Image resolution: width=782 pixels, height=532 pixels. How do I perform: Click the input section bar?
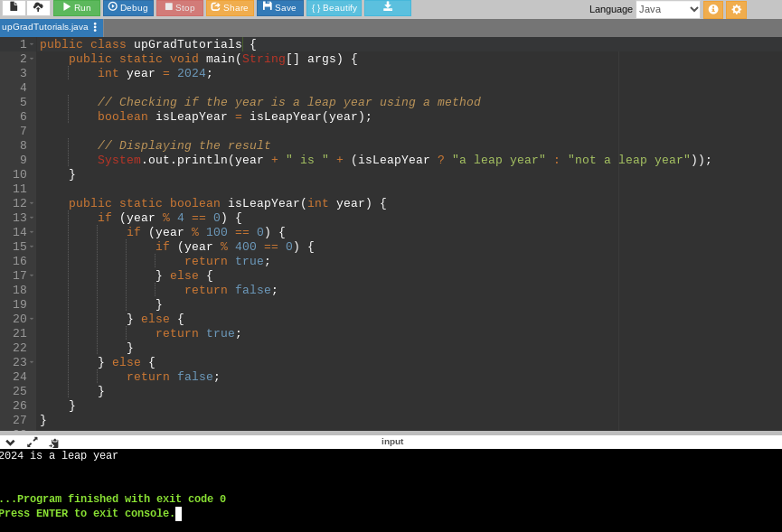click(x=392, y=442)
